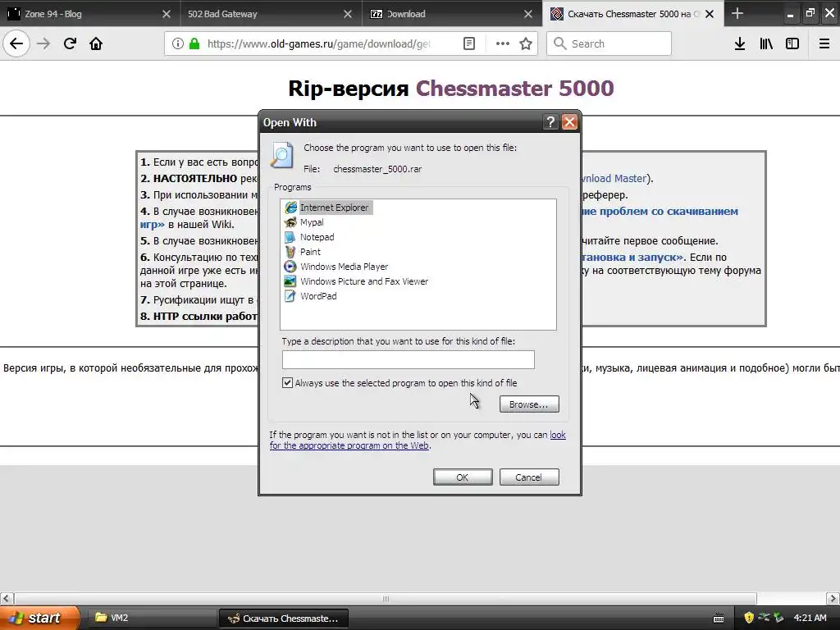Screen dimensions: 840x630
Task: Click the browser Search box
Action: (x=609, y=44)
